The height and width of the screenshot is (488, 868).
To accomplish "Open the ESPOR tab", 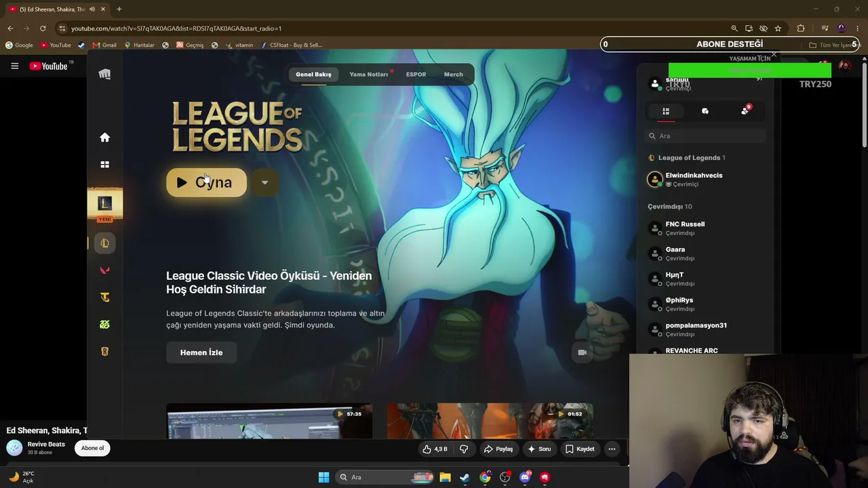I will tap(416, 75).
